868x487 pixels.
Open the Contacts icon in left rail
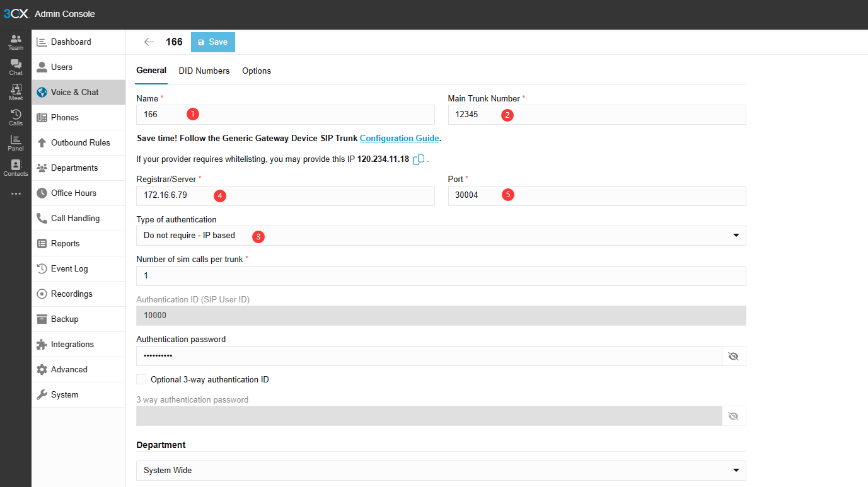(16, 168)
